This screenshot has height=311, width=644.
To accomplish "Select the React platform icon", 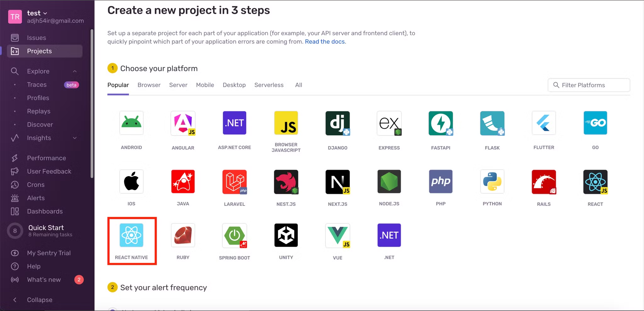I will tap(596, 182).
